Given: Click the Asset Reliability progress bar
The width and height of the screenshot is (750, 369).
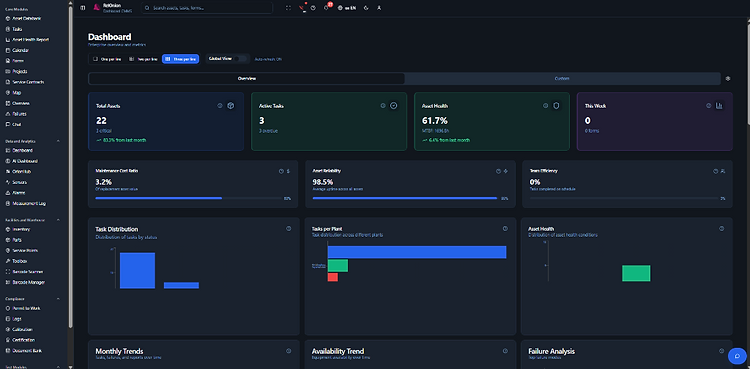Looking at the screenshot, I should [x=405, y=198].
